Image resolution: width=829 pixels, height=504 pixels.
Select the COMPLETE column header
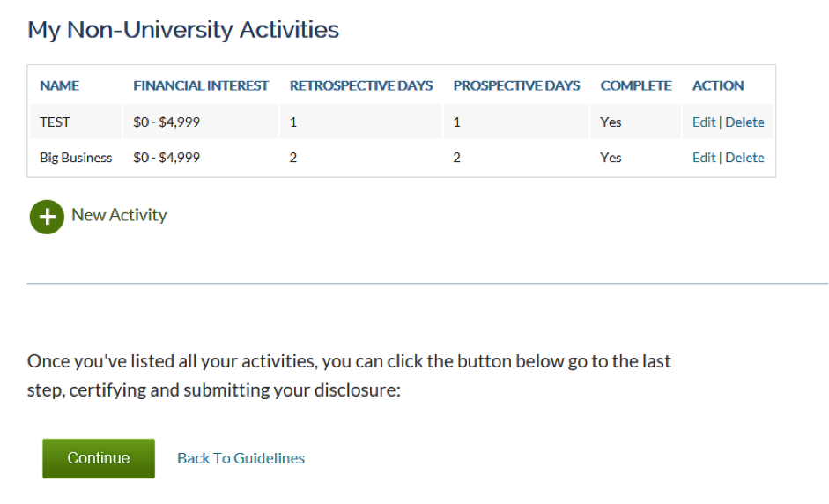pyautogui.click(x=636, y=85)
